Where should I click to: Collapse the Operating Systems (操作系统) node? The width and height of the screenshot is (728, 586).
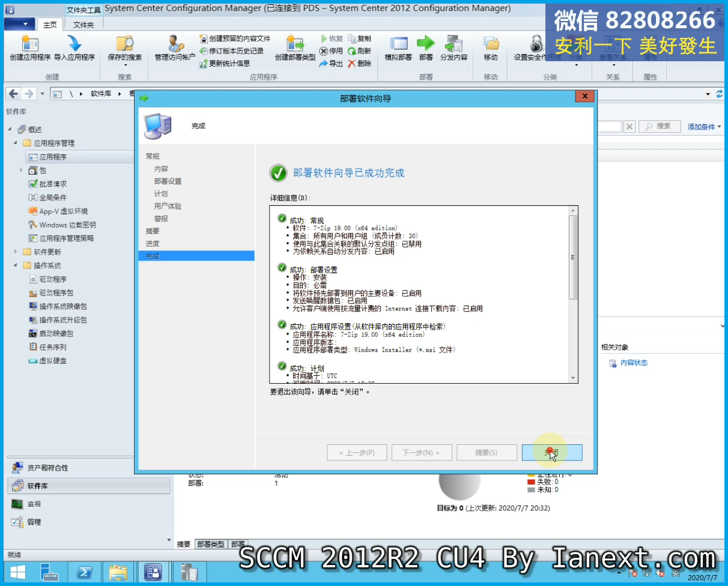pyautogui.click(x=16, y=265)
